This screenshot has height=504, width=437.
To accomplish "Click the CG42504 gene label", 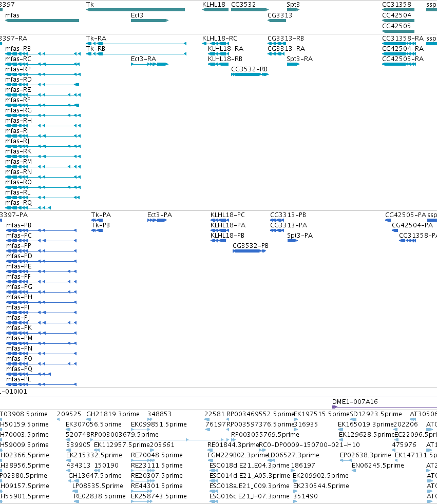I will coord(396,15).
